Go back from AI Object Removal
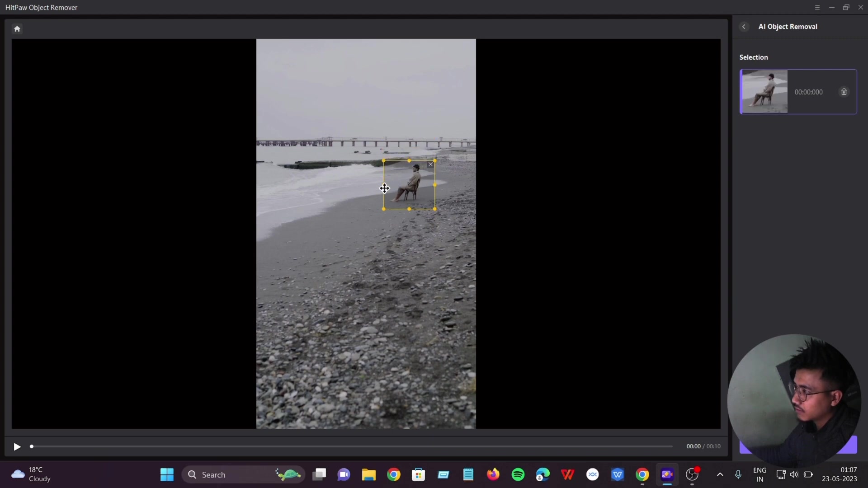This screenshot has height=488, width=868. [x=744, y=27]
